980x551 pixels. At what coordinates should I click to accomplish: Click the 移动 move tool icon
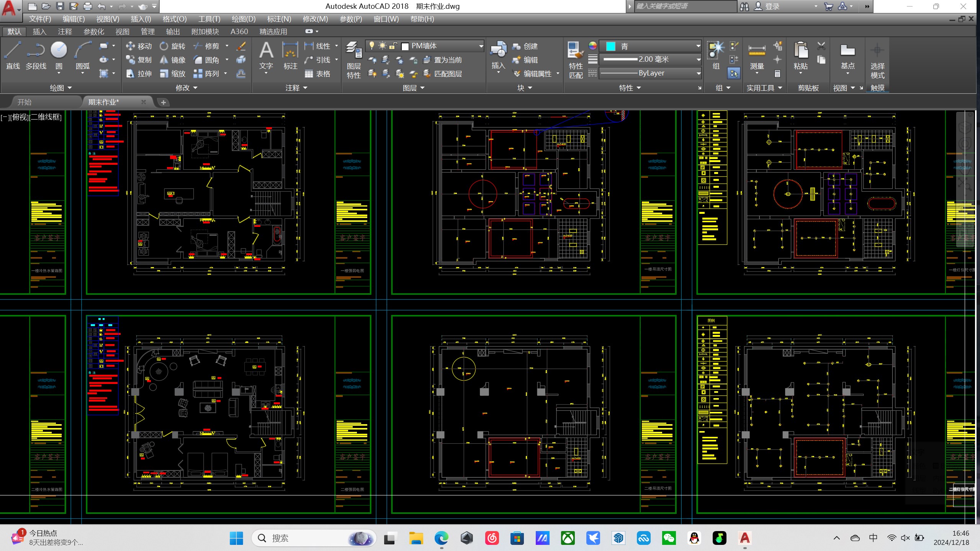click(131, 46)
